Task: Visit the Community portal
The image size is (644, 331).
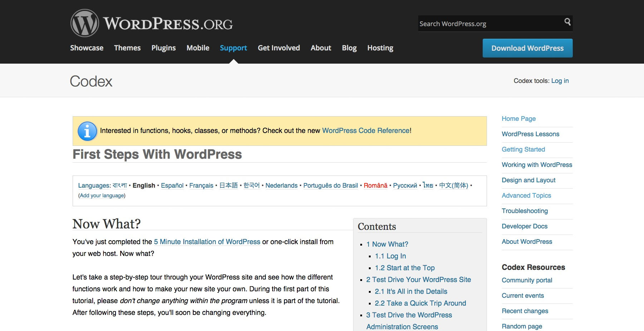Action: [527, 280]
